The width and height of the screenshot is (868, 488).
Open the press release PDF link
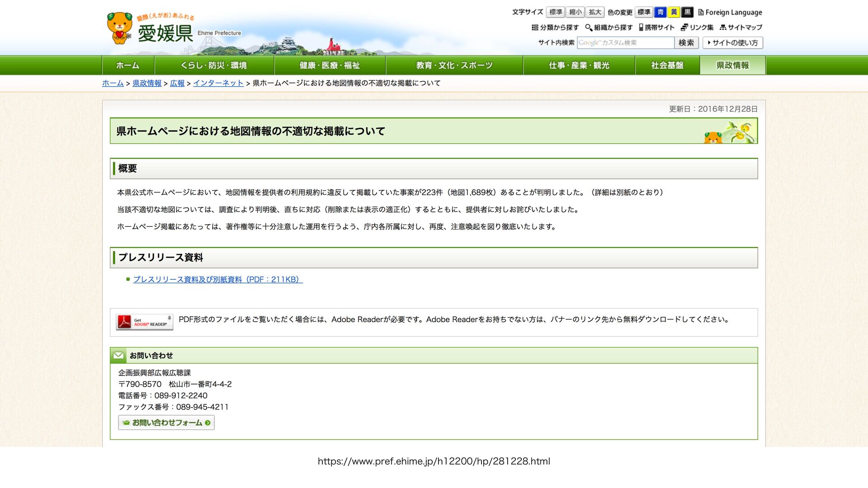pos(217,279)
